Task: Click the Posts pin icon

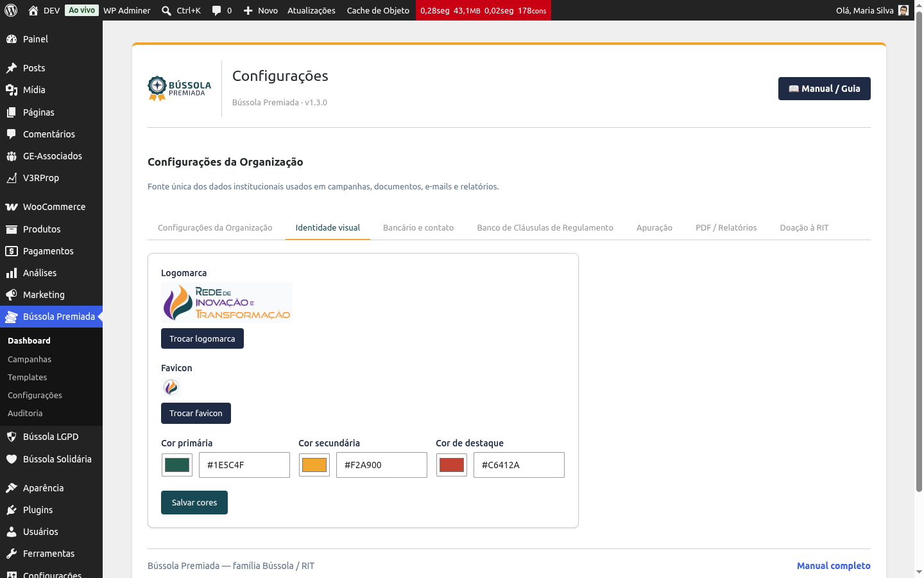Action: pyautogui.click(x=12, y=68)
